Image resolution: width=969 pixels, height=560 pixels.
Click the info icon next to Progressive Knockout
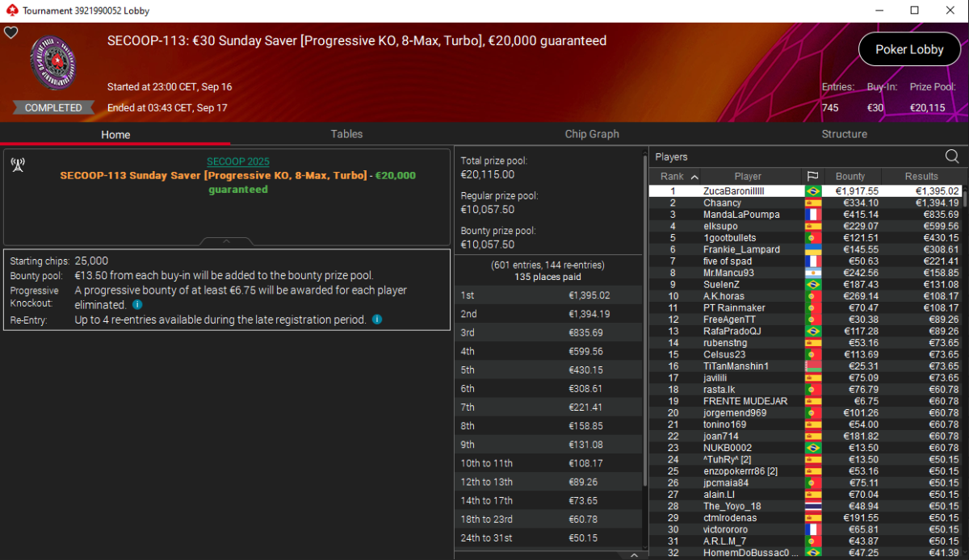137,305
